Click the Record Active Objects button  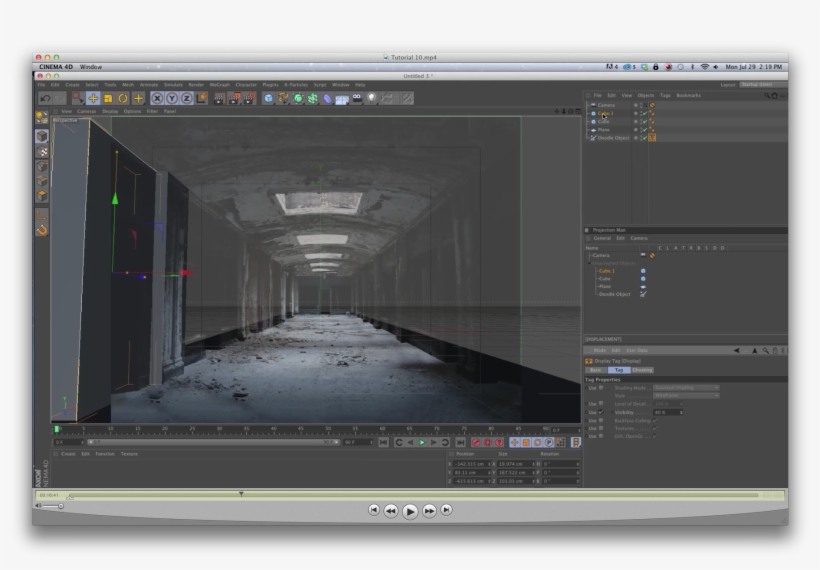pos(476,443)
